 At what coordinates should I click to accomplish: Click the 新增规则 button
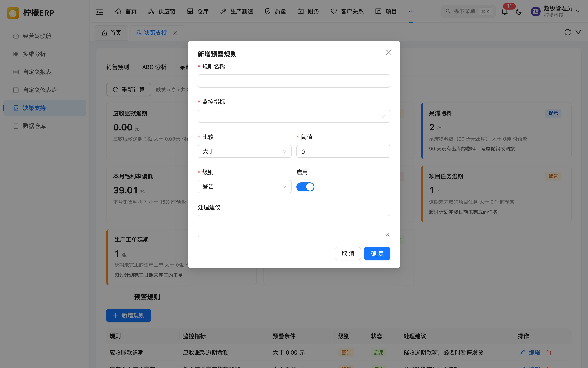129,315
